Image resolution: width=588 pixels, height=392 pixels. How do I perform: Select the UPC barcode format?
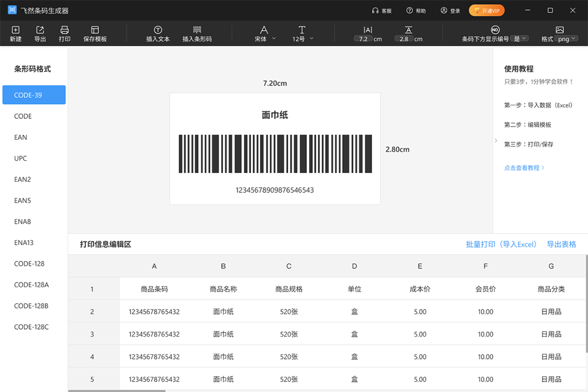click(21, 158)
